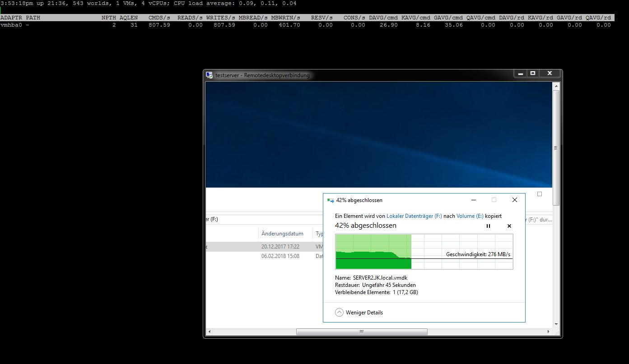
Task: Open source link Lokaler Datenträger (F:)
Action: tap(414, 216)
